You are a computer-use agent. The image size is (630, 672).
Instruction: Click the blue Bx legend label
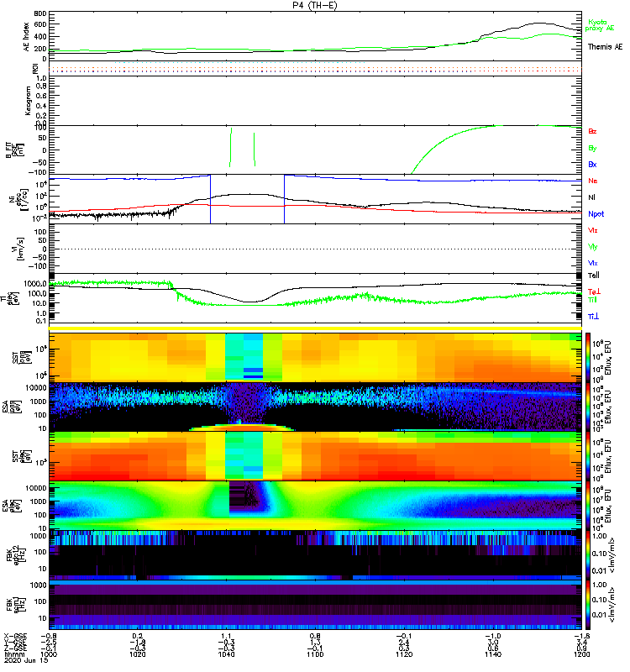[x=592, y=165]
